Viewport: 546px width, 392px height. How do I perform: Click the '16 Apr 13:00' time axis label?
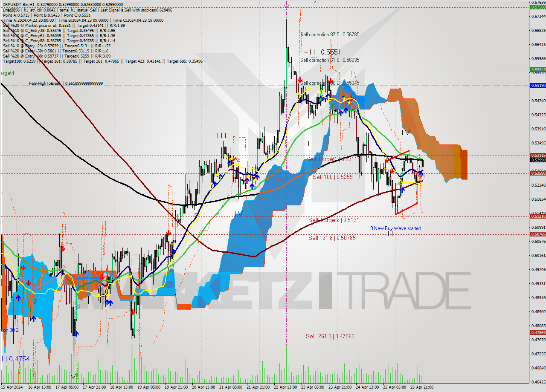tap(39, 387)
